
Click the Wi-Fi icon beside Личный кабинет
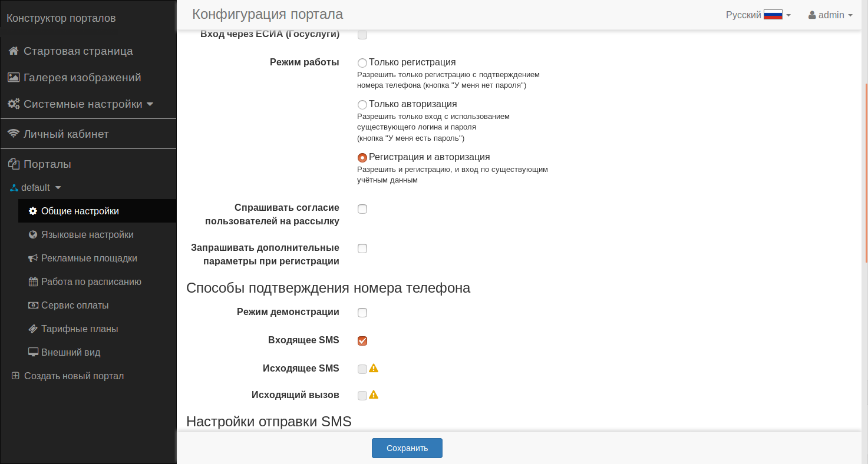tap(14, 134)
